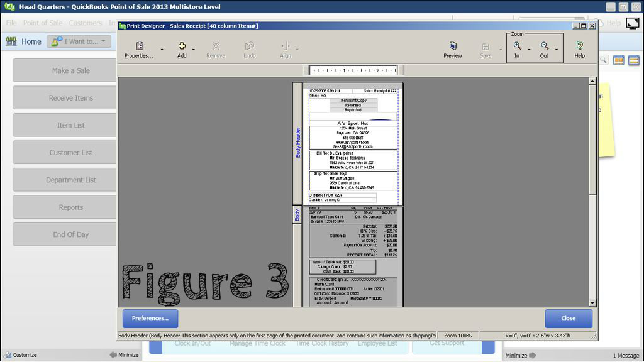
Task: Close the Print Designer window with X
Action: [592, 26]
